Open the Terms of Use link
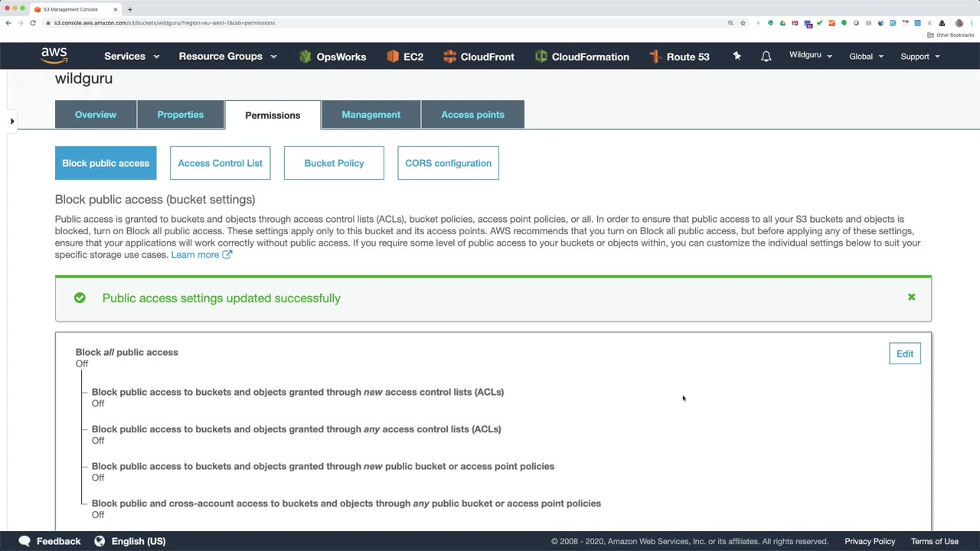Screen dimensions: 980x551 click(935, 541)
